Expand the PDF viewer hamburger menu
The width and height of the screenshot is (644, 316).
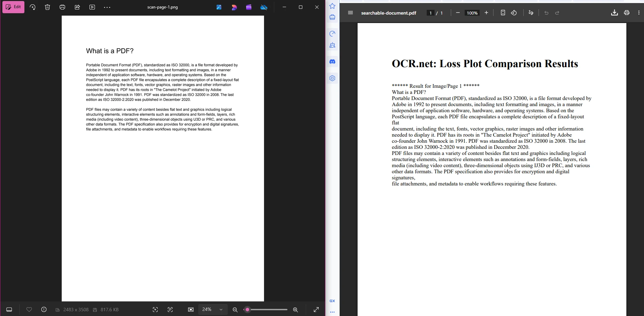[x=350, y=13]
